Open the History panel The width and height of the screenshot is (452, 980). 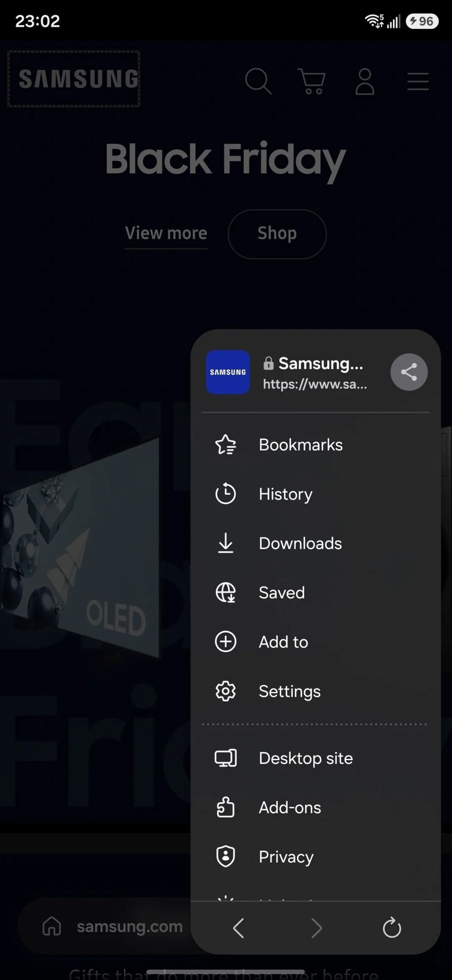pyautogui.click(x=285, y=494)
